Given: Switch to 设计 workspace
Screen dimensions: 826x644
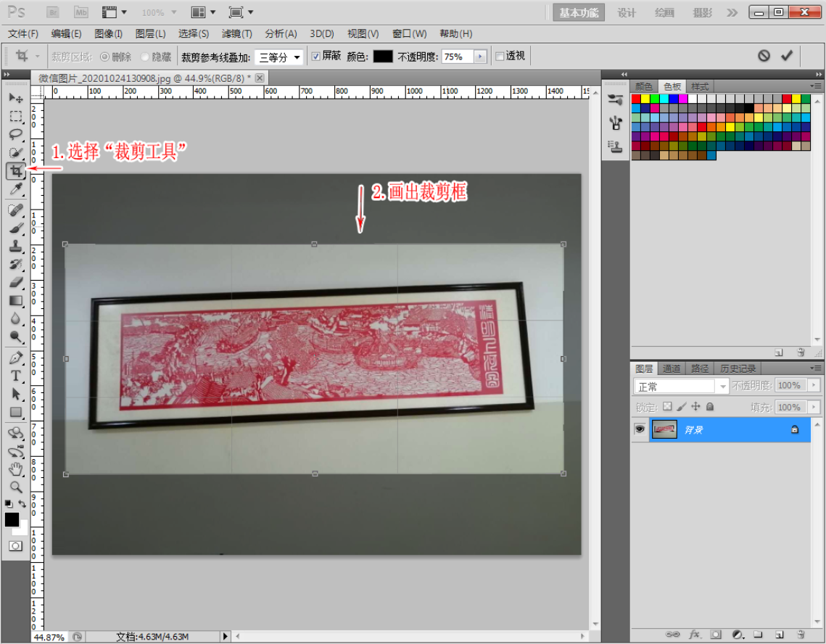Looking at the screenshot, I should pyautogui.click(x=627, y=12).
